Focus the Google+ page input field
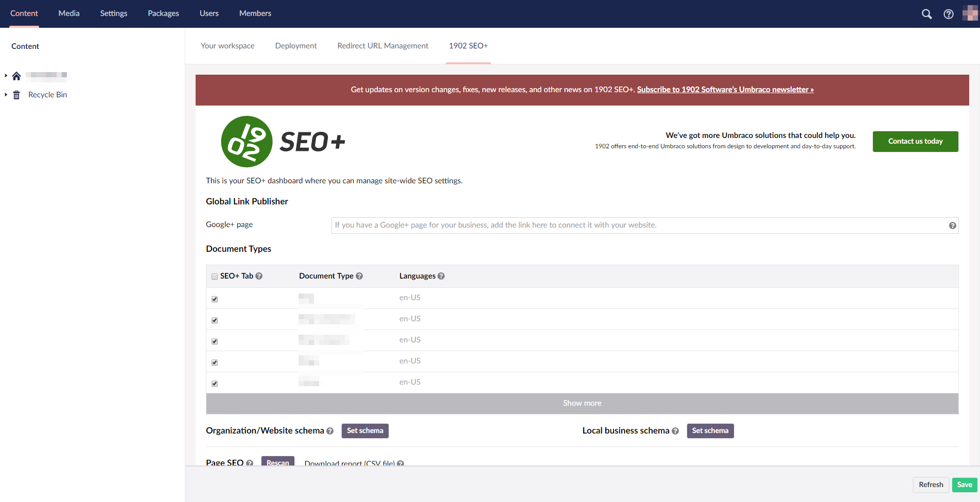980x502 pixels. [x=645, y=226]
